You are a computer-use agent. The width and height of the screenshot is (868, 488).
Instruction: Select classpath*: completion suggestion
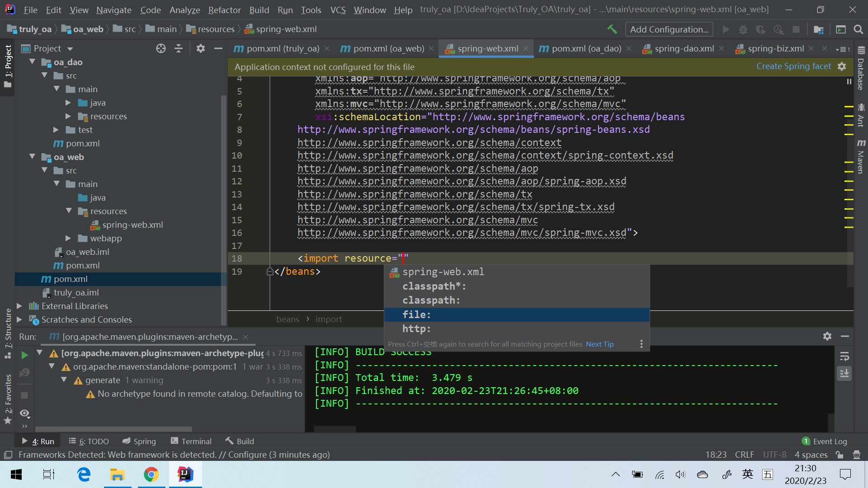(x=517, y=286)
